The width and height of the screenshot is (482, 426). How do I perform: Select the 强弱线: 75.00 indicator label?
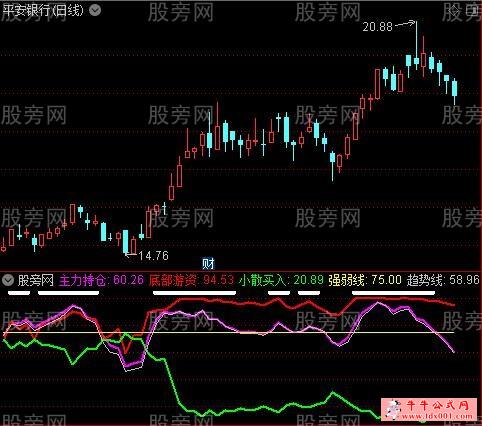[x=365, y=280]
